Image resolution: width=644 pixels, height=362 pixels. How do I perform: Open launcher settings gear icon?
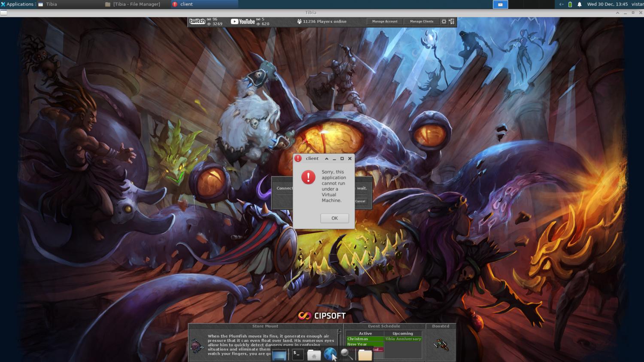(444, 21)
